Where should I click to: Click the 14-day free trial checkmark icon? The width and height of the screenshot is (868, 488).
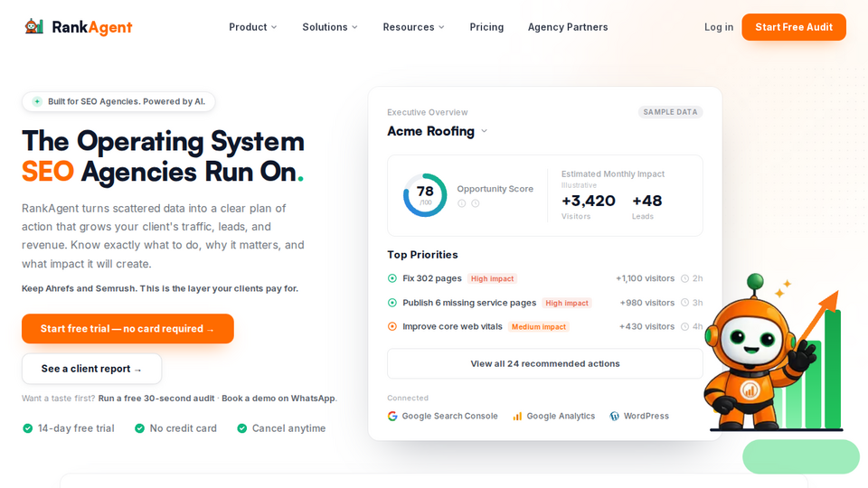(27, 428)
